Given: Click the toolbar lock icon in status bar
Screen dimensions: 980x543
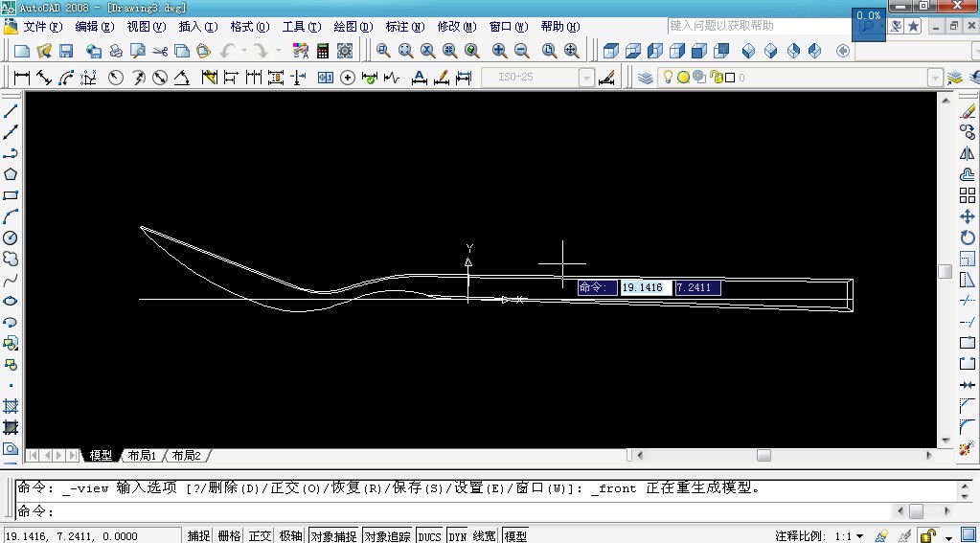Looking at the screenshot, I should 929,535.
